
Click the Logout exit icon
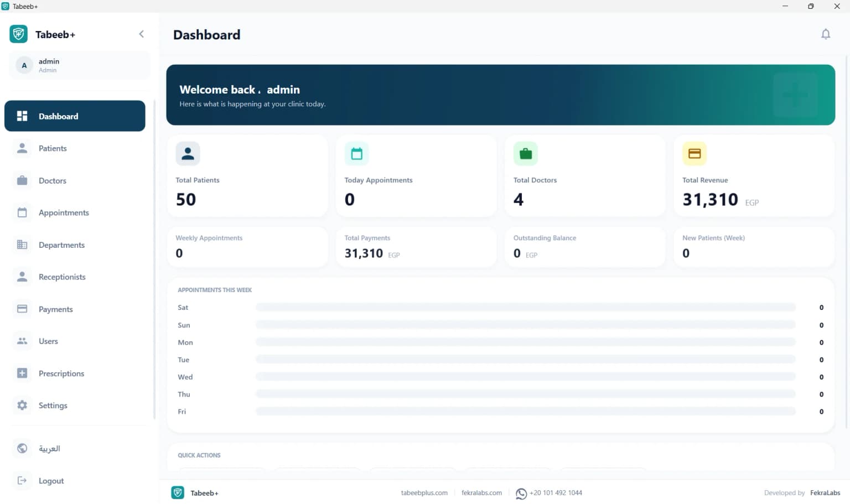tap(22, 480)
